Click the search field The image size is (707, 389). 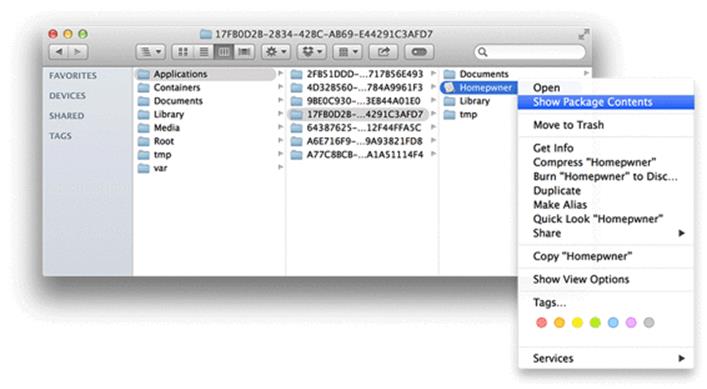530,52
